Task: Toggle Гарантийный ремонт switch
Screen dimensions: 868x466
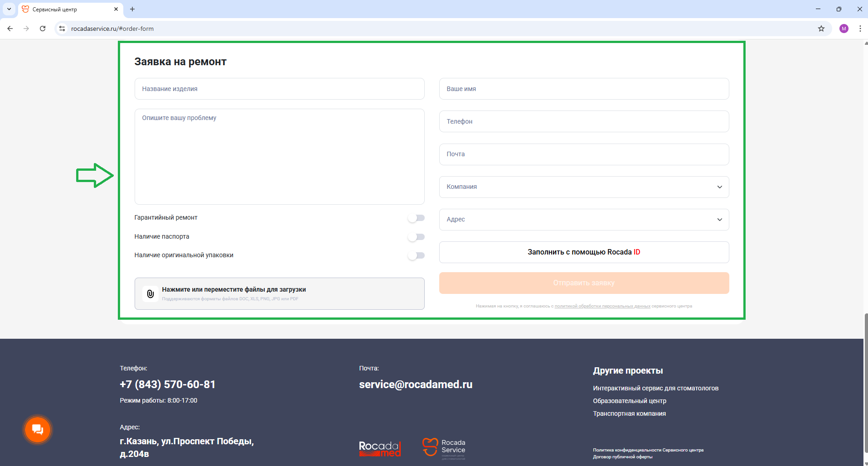Action: (x=416, y=218)
